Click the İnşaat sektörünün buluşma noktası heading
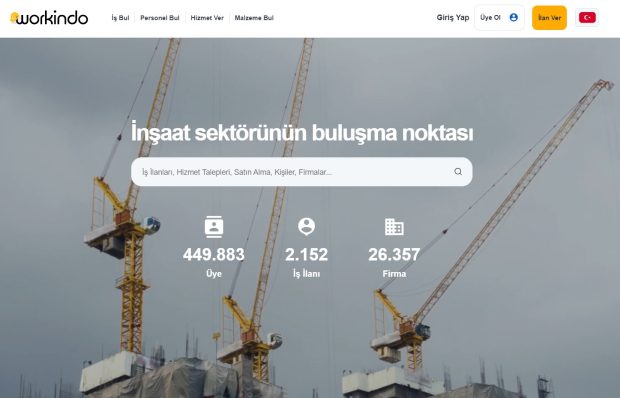This screenshot has height=398, width=620. (x=302, y=133)
